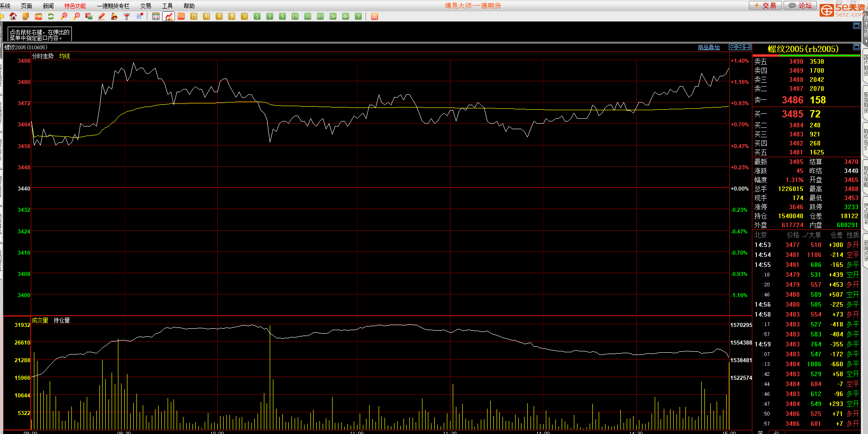Viewport: 868px width, 434px height.
Task: Click the red-green buy/sell ratio bar
Action: tap(807, 56)
